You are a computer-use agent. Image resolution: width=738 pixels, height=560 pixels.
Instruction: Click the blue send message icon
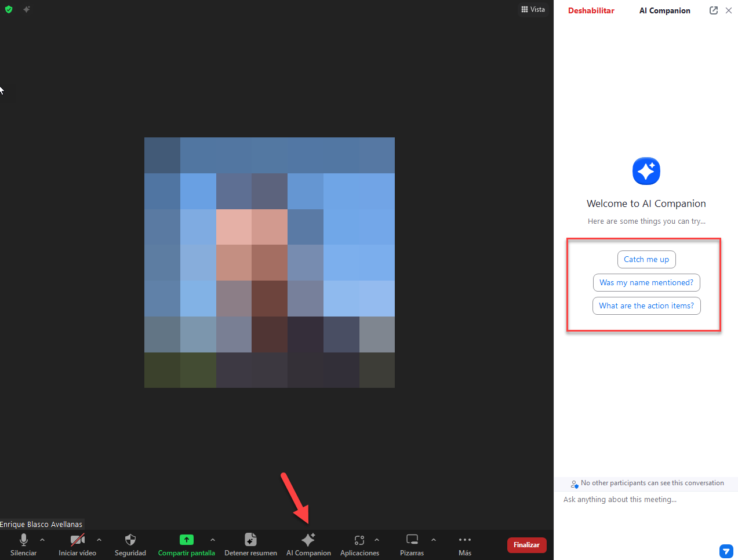tap(726, 551)
